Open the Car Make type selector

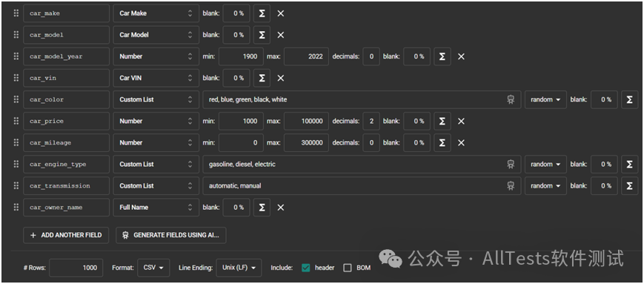click(156, 13)
